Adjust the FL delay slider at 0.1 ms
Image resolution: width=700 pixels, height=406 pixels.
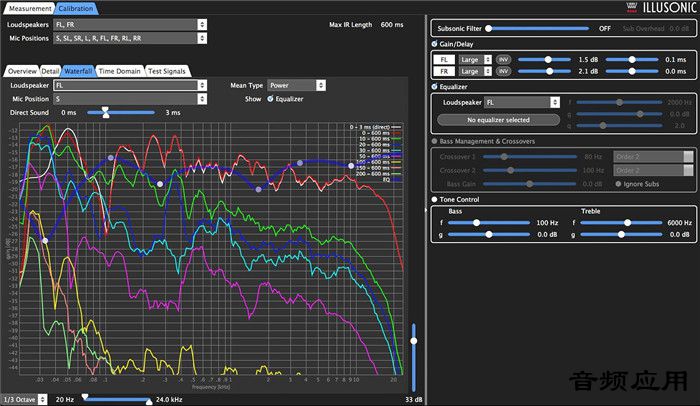coord(632,59)
